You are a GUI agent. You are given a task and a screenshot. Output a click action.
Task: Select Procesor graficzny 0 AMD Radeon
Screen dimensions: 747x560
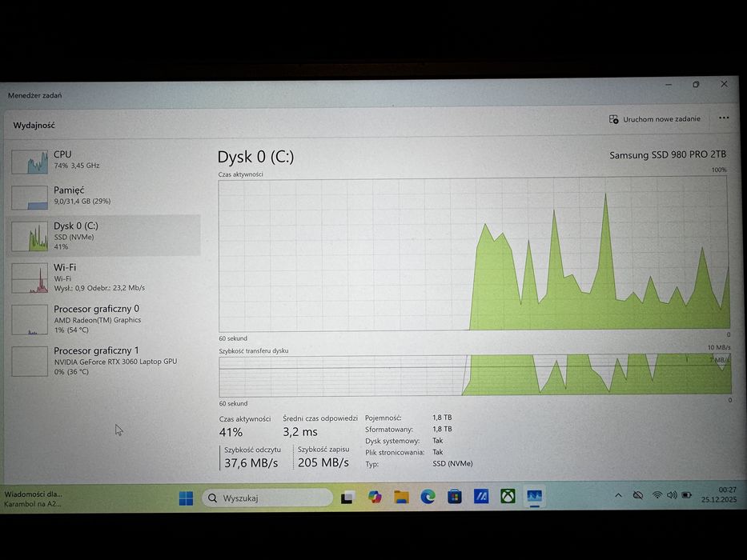[x=104, y=319]
